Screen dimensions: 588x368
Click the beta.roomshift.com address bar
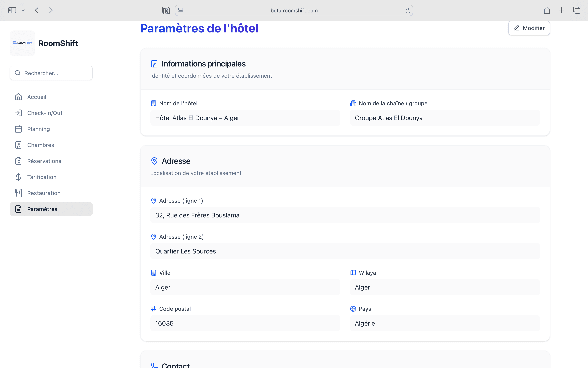294,10
